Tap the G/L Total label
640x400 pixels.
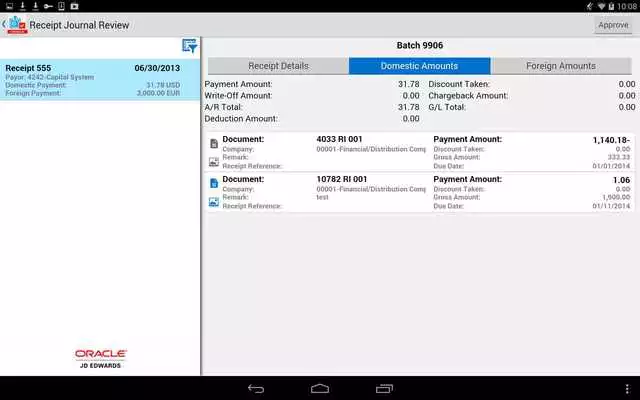(447, 107)
